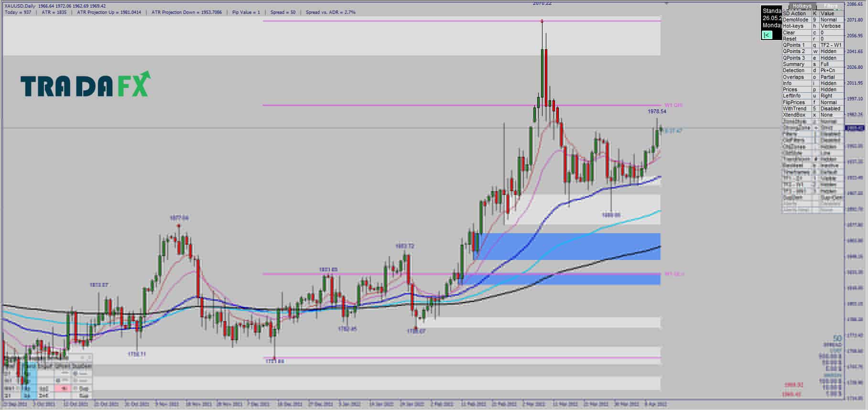
Task: Click the TRADAFX logo
Action: click(86, 85)
